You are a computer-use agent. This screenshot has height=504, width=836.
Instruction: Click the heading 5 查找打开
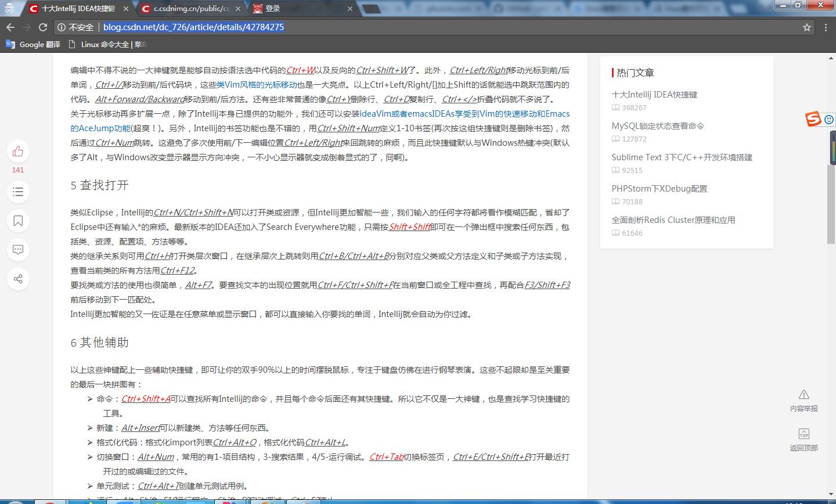click(99, 185)
